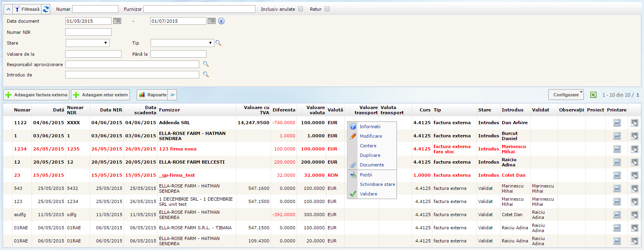Click search icon next to Tip dropdown

click(218, 43)
